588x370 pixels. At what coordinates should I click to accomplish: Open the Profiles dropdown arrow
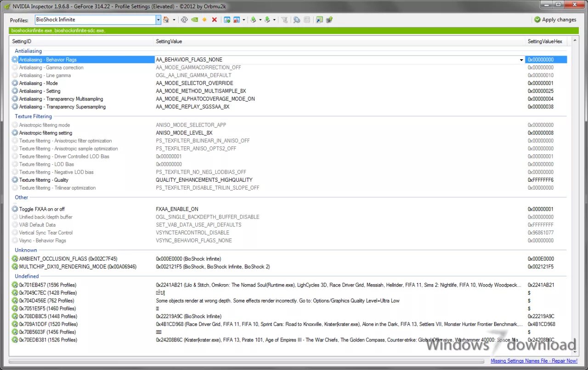[x=158, y=20]
